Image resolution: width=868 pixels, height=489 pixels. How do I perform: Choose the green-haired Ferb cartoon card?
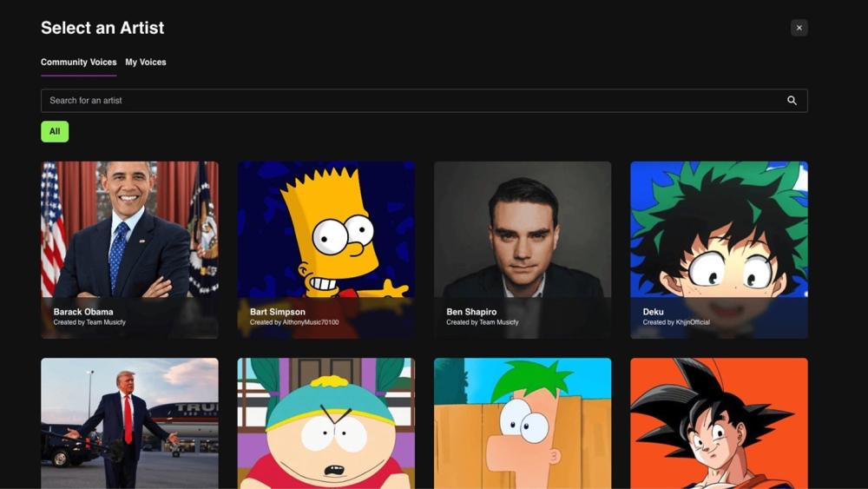(x=522, y=423)
